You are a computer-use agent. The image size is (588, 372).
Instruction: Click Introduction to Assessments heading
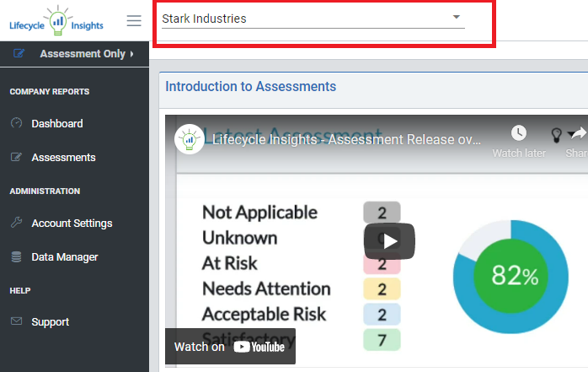tap(250, 87)
